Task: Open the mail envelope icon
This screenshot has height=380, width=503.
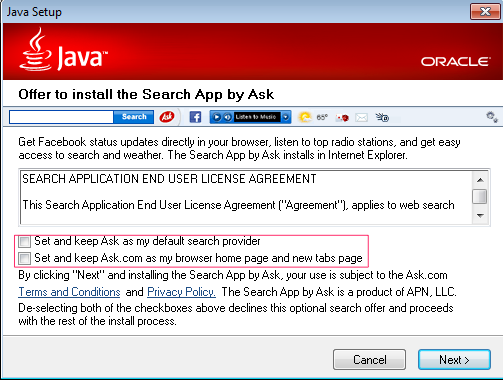Action: tap(361, 117)
